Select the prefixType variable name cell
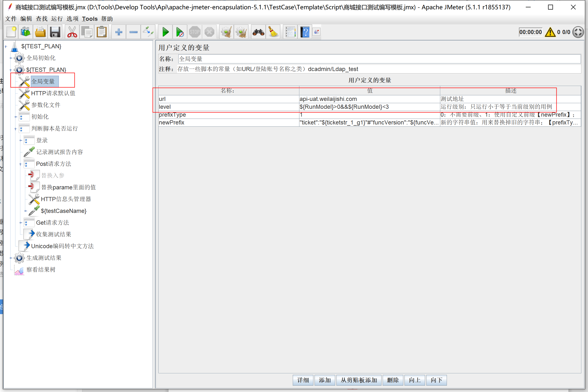The image size is (588, 392). 229,115
